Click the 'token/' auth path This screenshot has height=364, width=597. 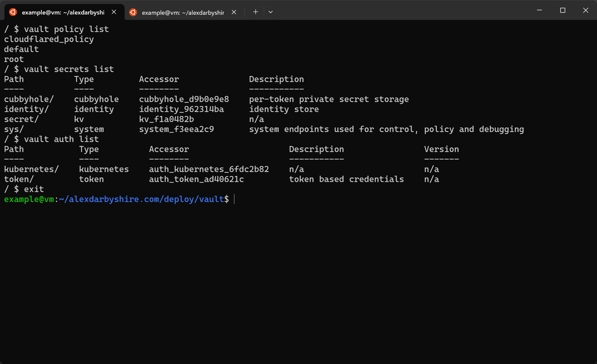tap(19, 179)
